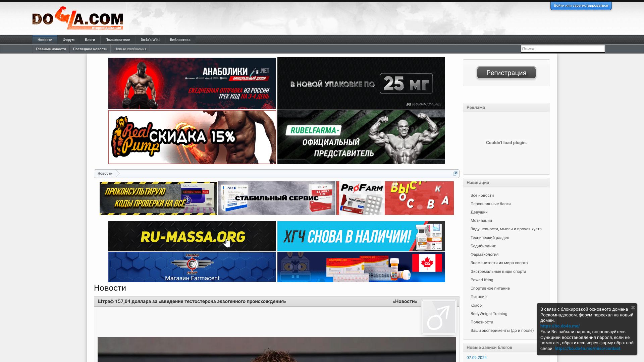
Task: Open Все новости in navigation
Action: tap(482, 195)
